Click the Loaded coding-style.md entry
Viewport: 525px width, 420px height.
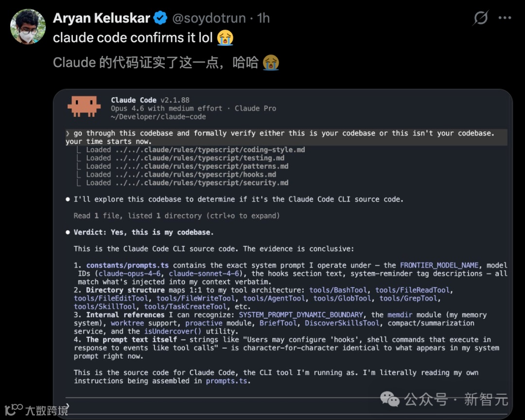(x=195, y=150)
